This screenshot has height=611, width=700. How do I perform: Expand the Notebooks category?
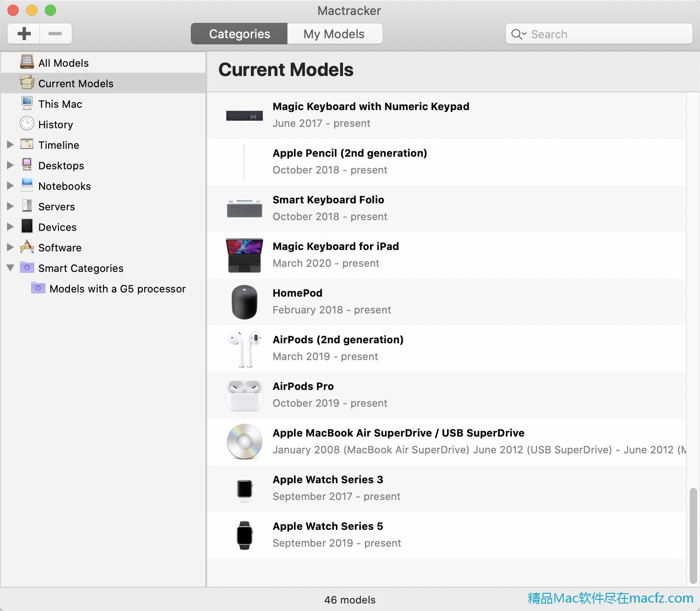click(10, 186)
